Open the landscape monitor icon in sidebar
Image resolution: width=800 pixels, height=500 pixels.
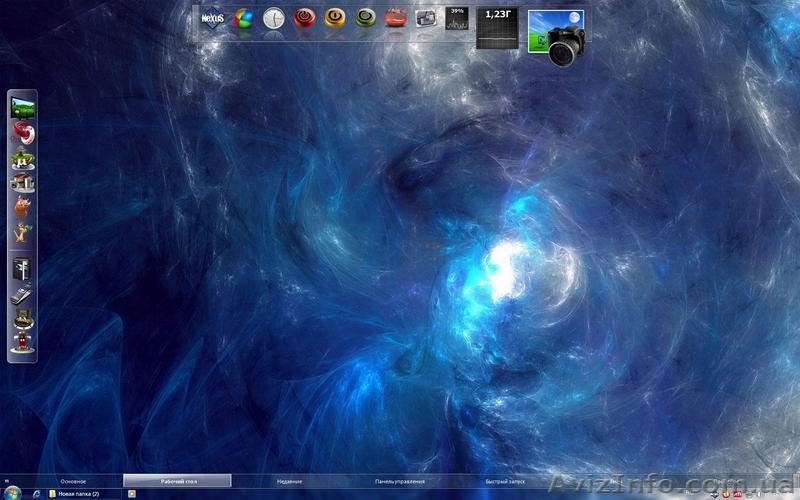point(22,106)
